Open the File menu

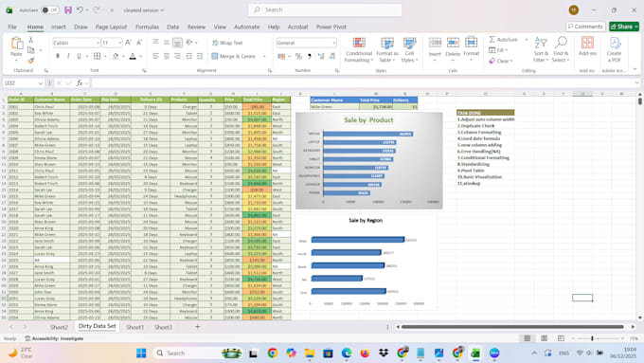(x=12, y=27)
